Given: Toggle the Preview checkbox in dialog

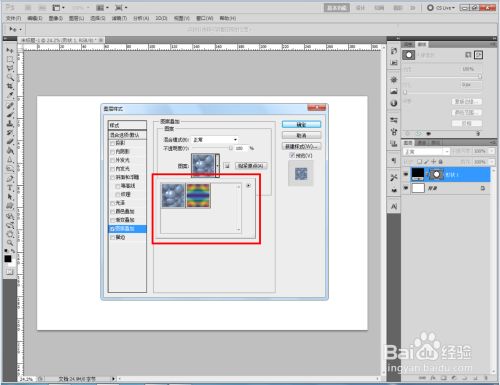Looking at the screenshot, I should [292, 155].
